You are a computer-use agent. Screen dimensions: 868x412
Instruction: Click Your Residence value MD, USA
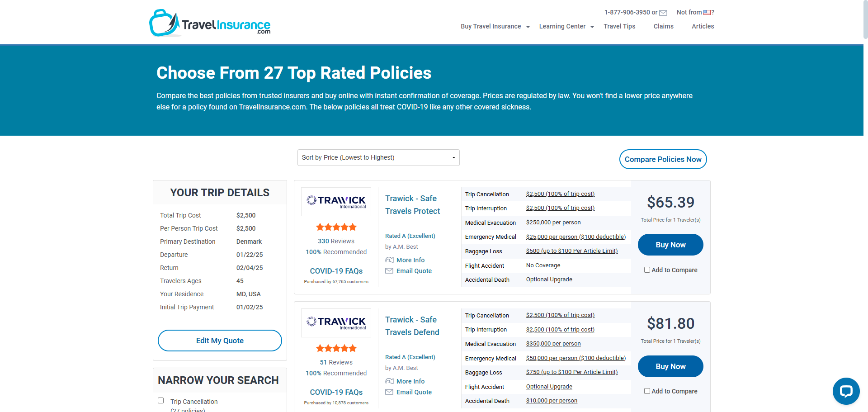coord(249,294)
